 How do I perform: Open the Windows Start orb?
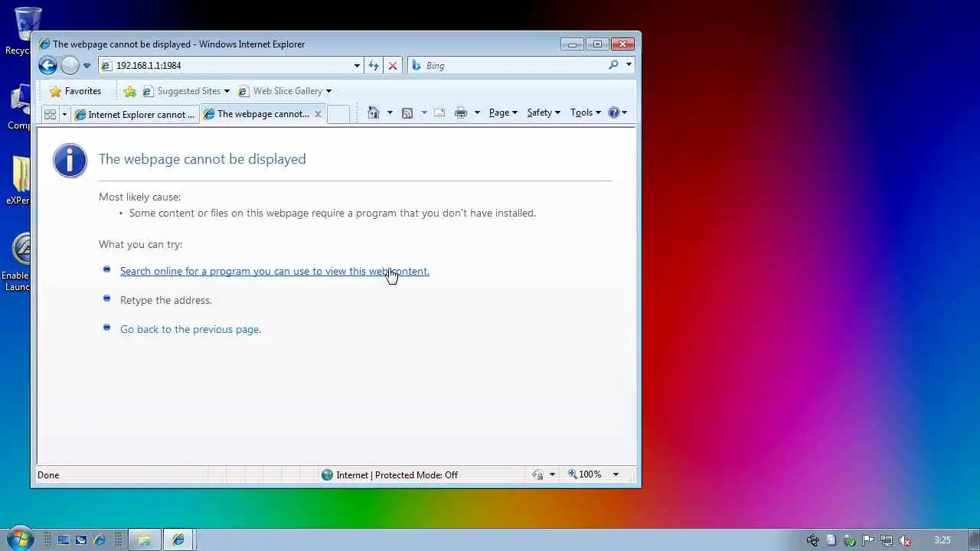click(20, 539)
